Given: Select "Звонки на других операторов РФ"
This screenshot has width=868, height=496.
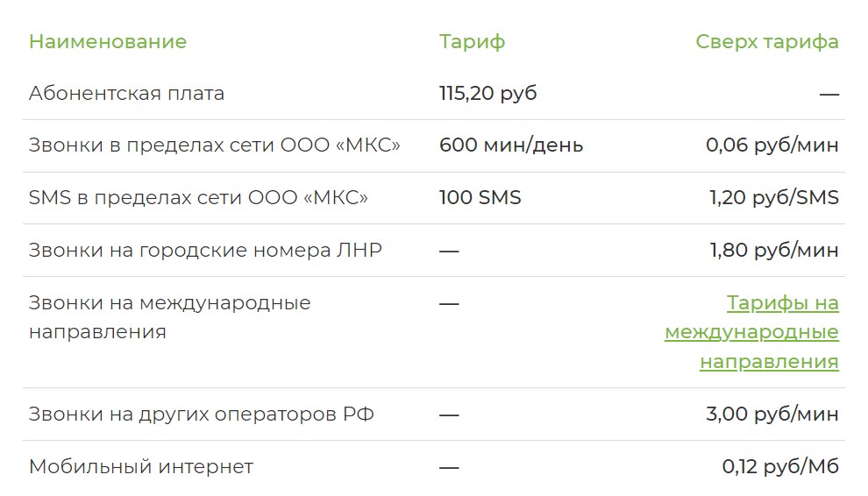Looking at the screenshot, I should point(201,414).
